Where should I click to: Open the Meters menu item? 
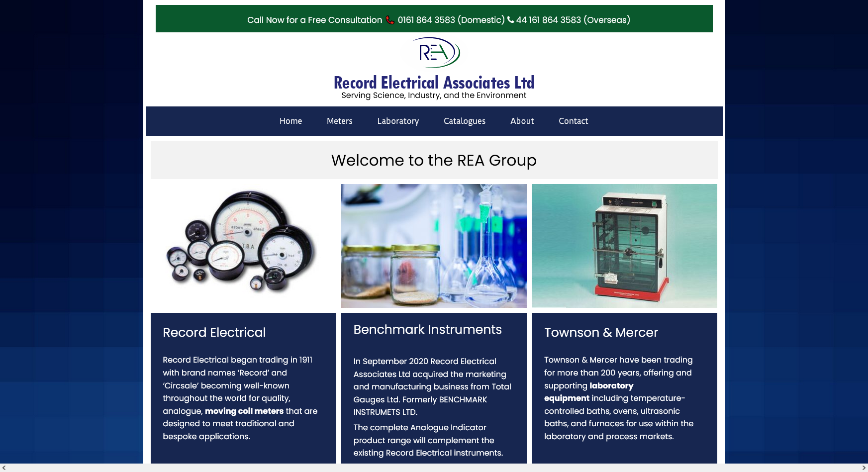point(339,121)
